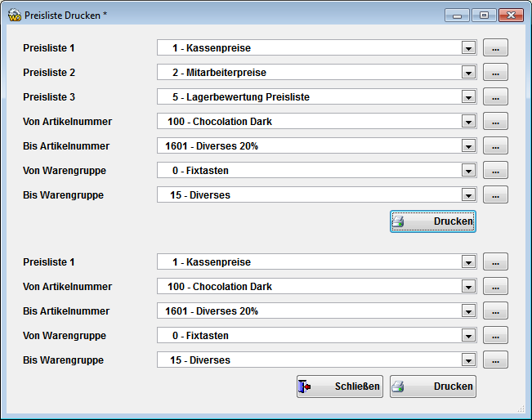
Task: Click the Schließen button with door icon
Action: (340, 386)
